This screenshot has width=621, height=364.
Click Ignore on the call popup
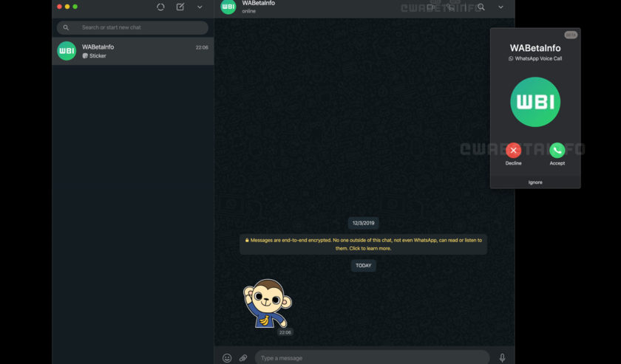pos(535,182)
